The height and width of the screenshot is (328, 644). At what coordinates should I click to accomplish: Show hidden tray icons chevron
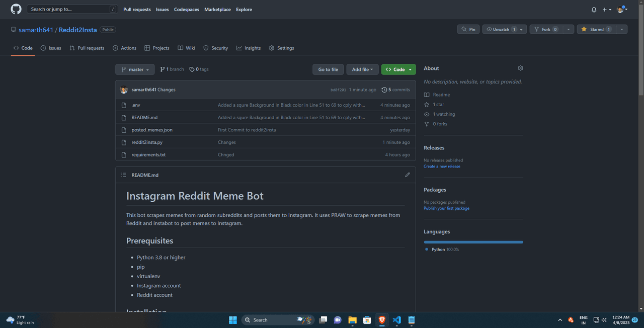pos(560,320)
